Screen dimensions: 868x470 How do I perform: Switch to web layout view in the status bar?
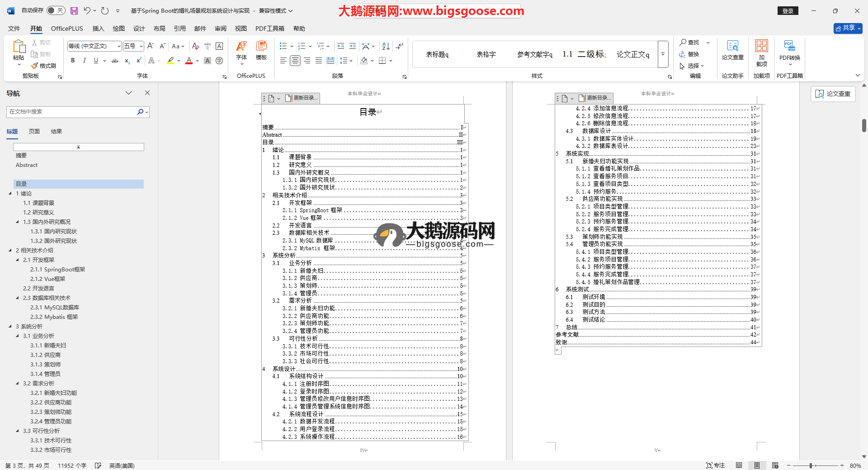pos(775,465)
